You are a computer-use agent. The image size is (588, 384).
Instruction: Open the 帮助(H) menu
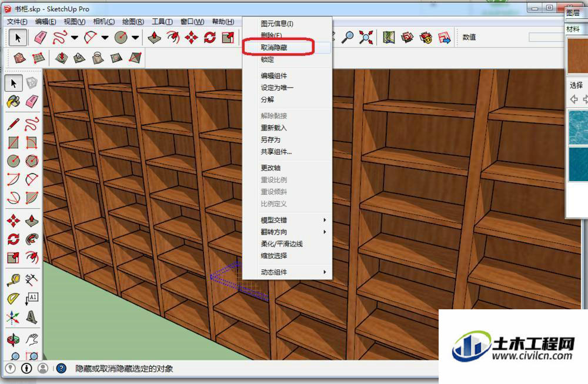pos(223,21)
